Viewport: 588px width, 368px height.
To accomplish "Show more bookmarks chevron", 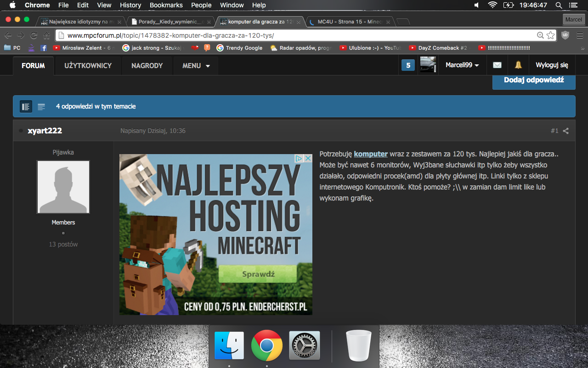I will (582, 48).
